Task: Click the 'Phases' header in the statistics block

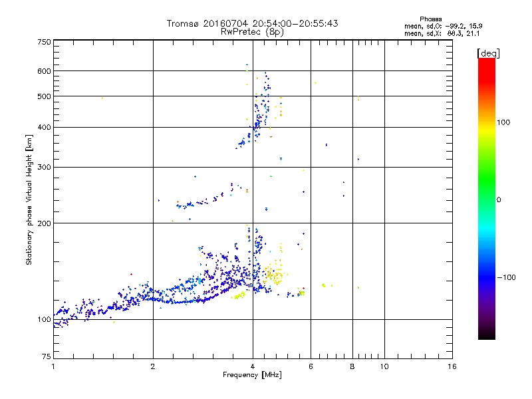Action: pos(430,19)
